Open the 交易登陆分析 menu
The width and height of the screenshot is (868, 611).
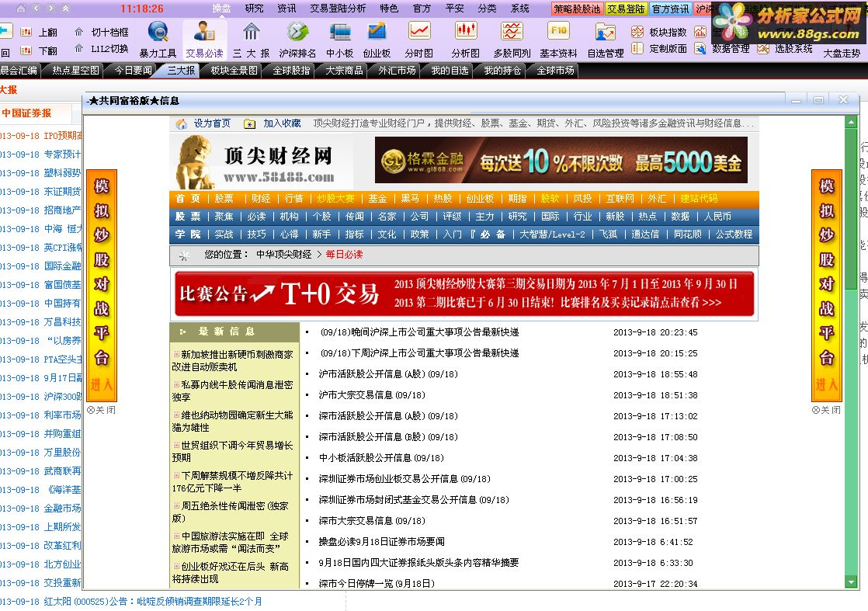click(338, 9)
